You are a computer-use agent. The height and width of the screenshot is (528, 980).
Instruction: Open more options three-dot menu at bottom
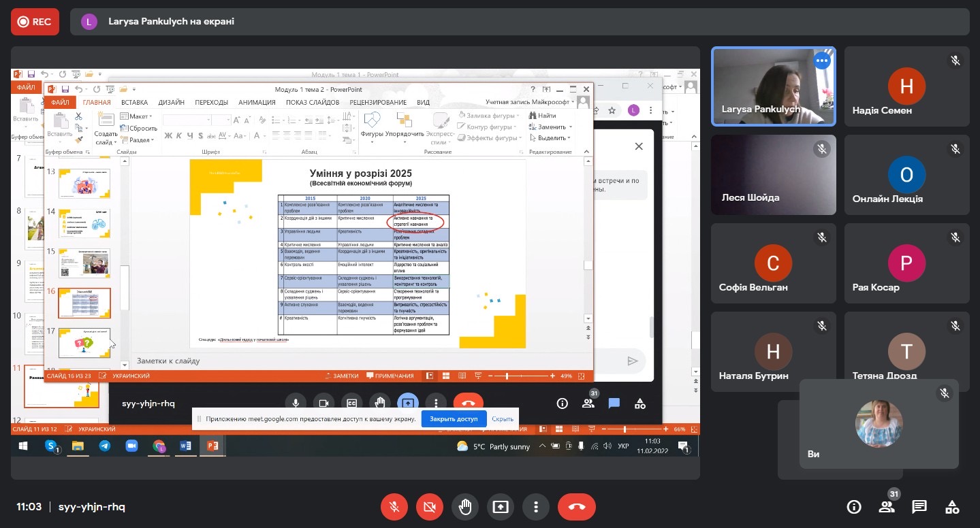pyautogui.click(x=536, y=507)
